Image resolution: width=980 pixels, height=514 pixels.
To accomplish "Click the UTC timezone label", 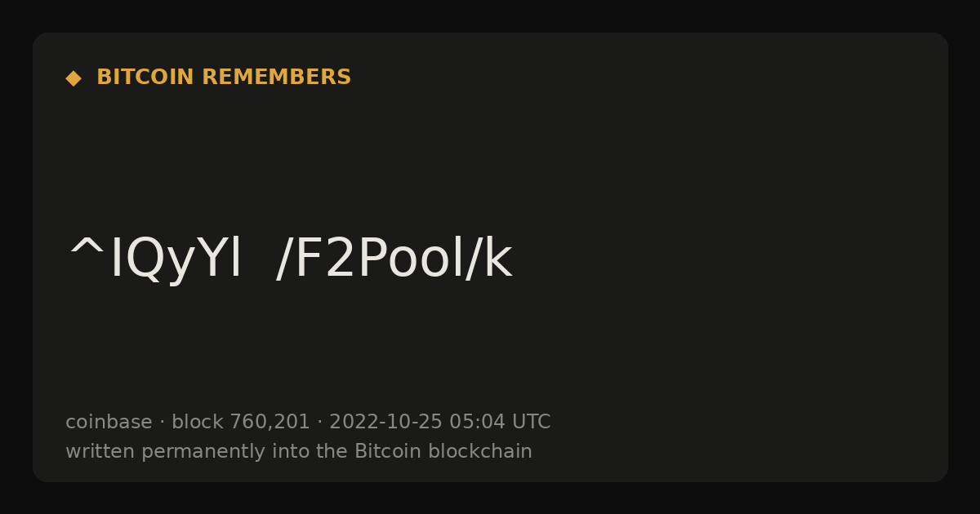I will [x=531, y=422].
